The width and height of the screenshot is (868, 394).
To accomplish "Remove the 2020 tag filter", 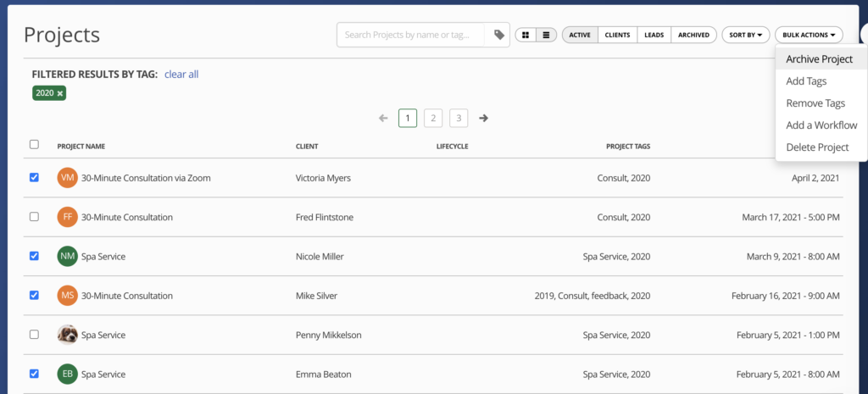I will point(60,93).
